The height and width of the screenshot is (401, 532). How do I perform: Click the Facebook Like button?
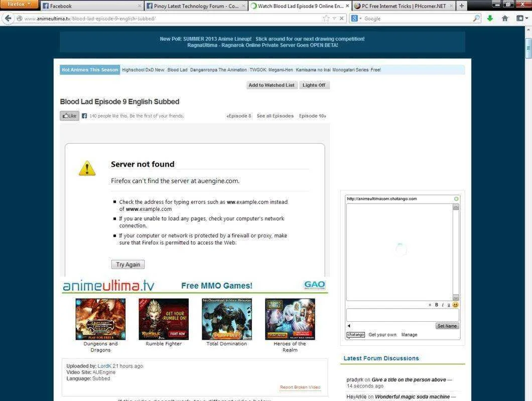point(70,116)
